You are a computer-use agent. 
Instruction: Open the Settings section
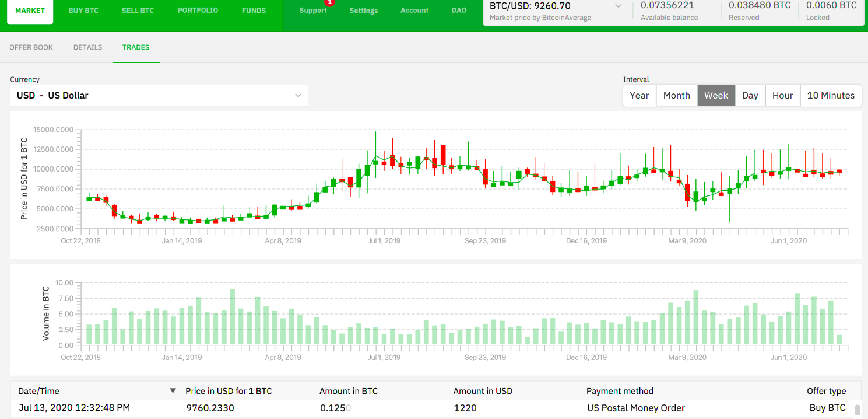363,10
